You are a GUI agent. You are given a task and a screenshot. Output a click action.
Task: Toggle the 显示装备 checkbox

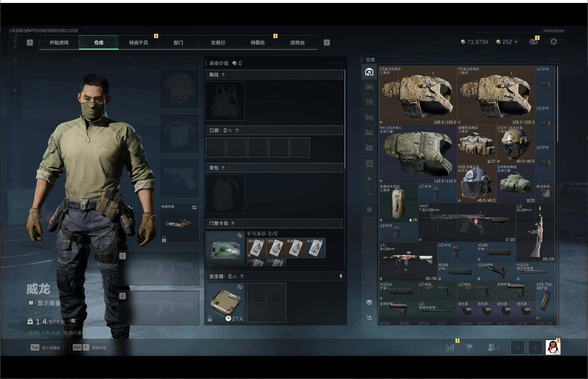(x=31, y=303)
